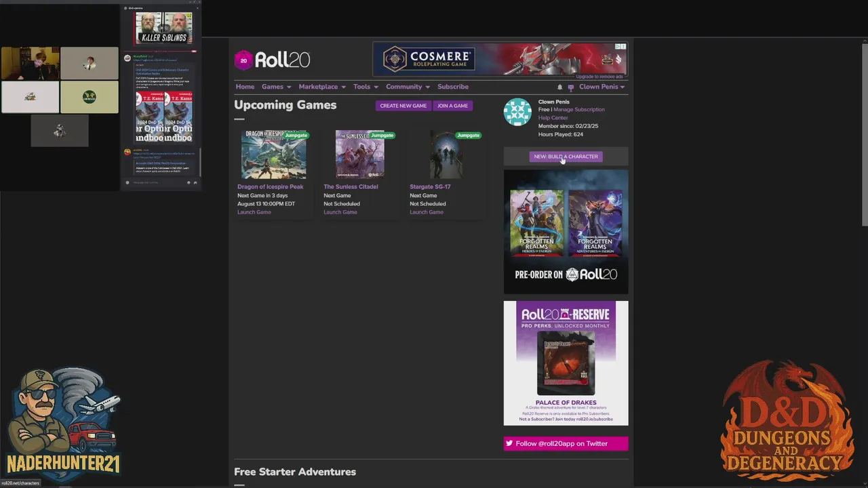Click the 'Hours Played: 624' text

[560, 134]
